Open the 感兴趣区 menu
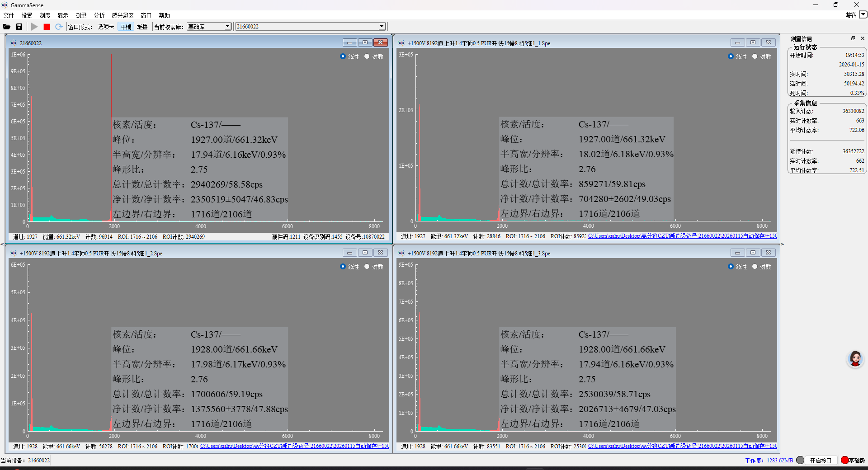Screen dimensions: 868x470 [x=123, y=15]
